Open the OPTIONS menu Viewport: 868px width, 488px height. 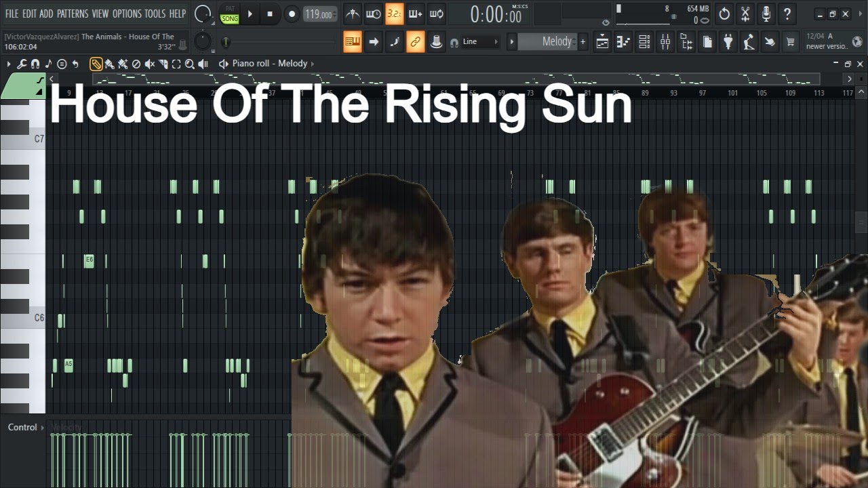[x=127, y=14]
